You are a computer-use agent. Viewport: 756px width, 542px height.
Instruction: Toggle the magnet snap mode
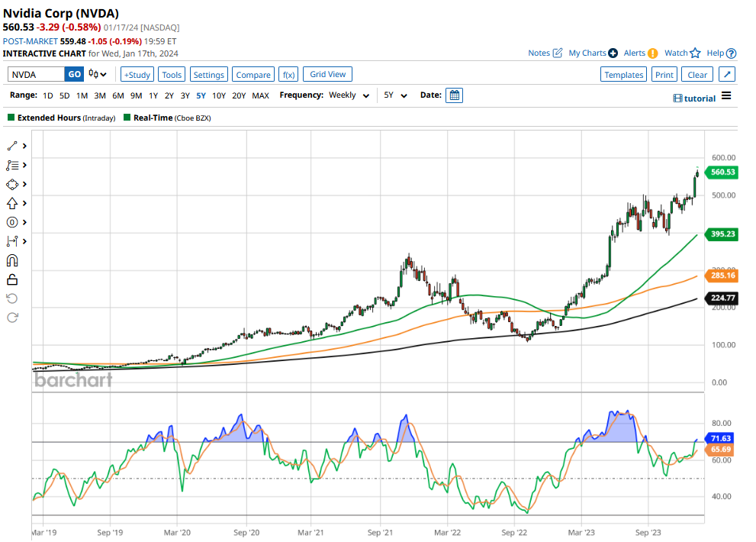coord(12,260)
